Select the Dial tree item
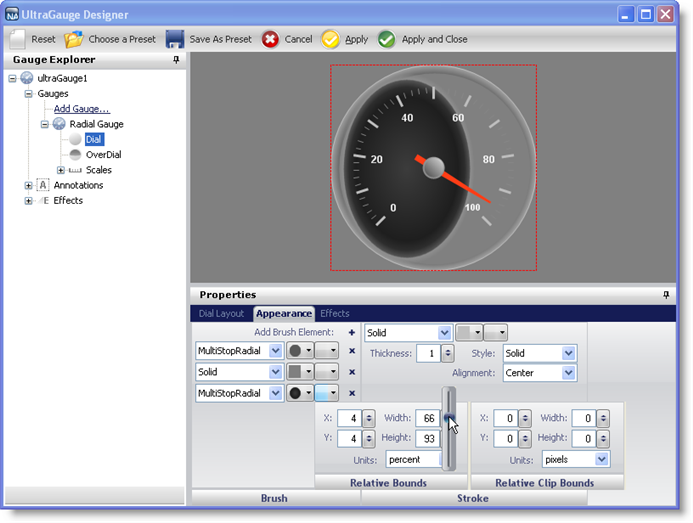 click(x=93, y=140)
